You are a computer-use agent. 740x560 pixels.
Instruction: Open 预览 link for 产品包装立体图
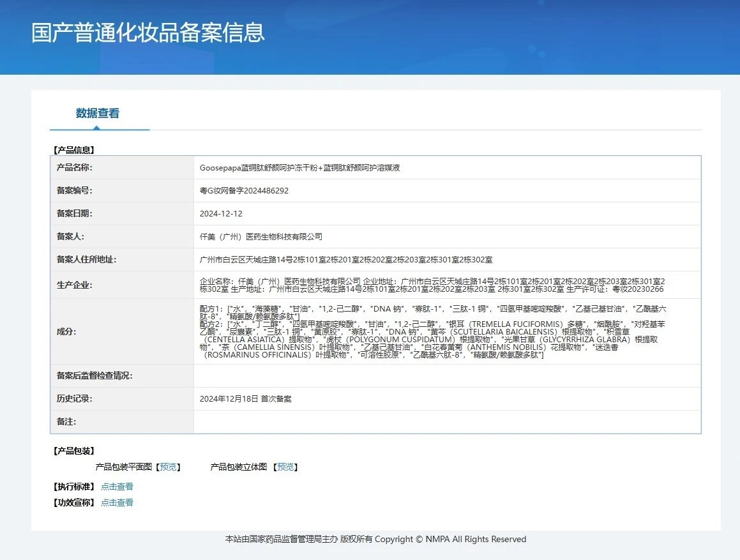click(x=285, y=467)
